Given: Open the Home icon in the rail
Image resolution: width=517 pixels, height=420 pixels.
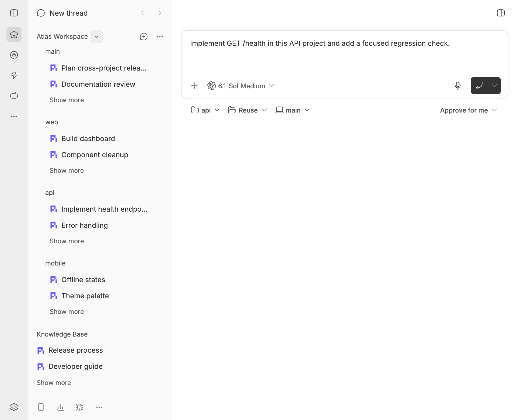Looking at the screenshot, I should click(14, 34).
